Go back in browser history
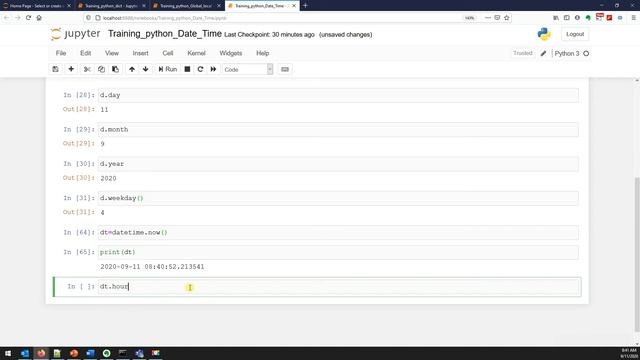Image resolution: width=640 pixels, height=360 pixels. point(7,18)
